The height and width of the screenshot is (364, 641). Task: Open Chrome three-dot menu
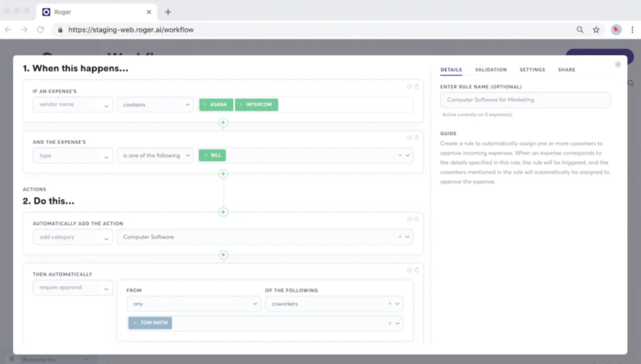[632, 30]
